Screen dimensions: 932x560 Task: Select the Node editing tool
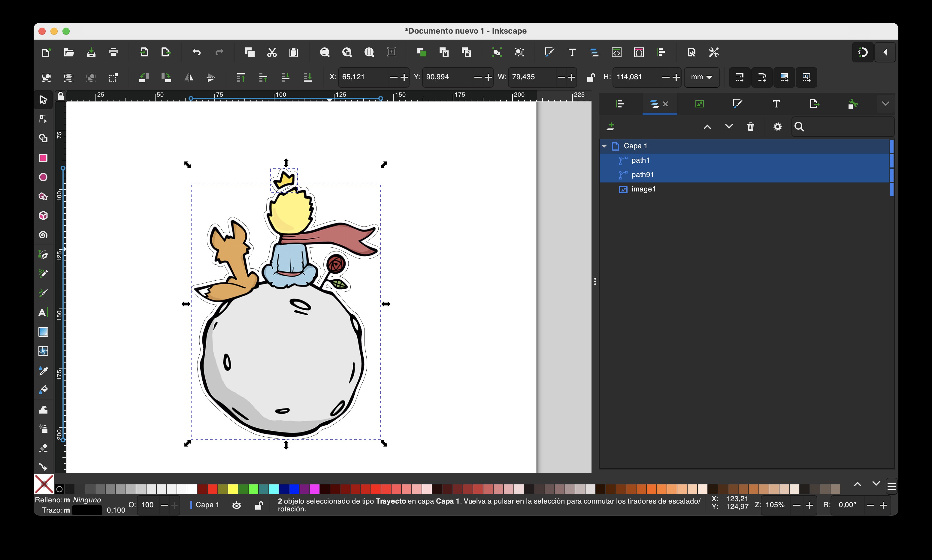coord(43,119)
